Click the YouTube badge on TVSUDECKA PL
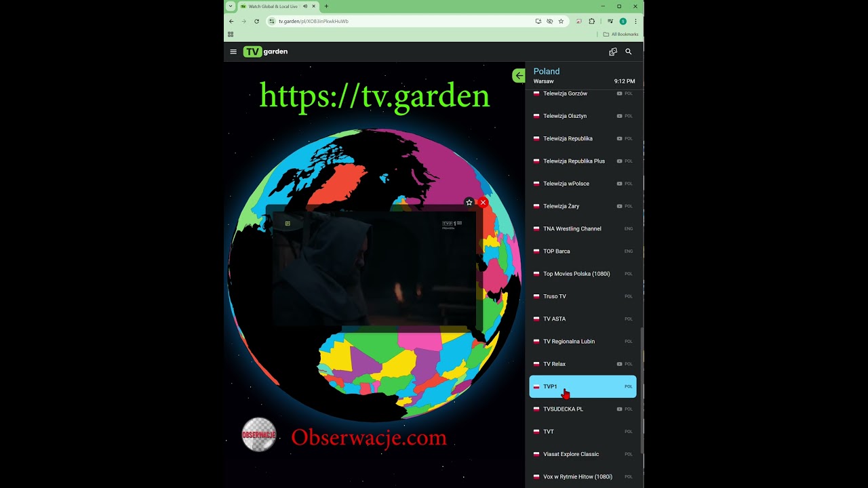Screen dimensions: 868x488 [x=619, y=409]
